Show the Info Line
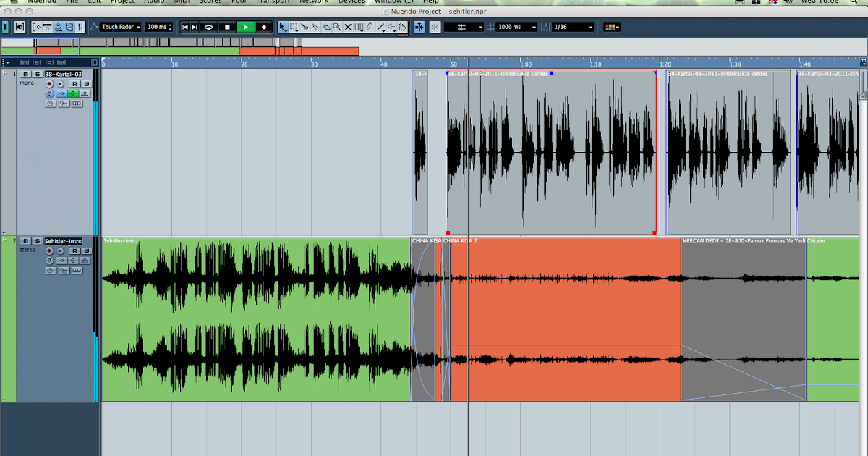Screen dimensions: 868x456 (47, 27)
